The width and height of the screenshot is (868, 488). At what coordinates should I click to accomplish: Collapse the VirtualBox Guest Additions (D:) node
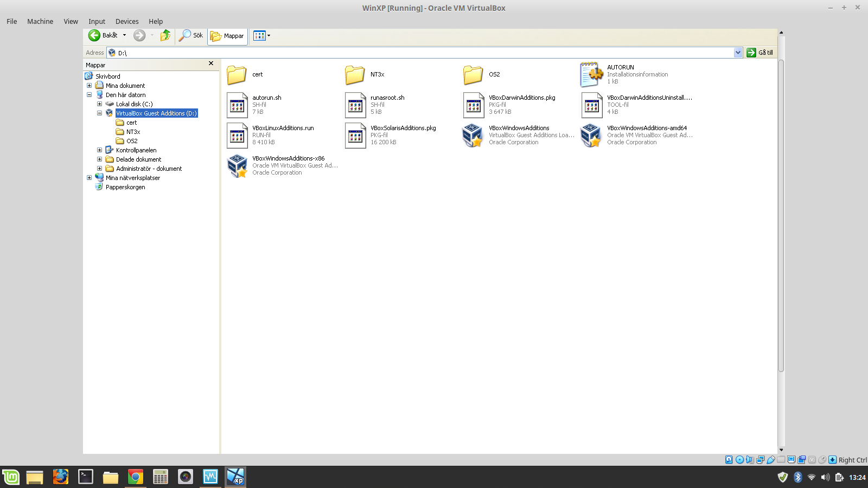99,113
